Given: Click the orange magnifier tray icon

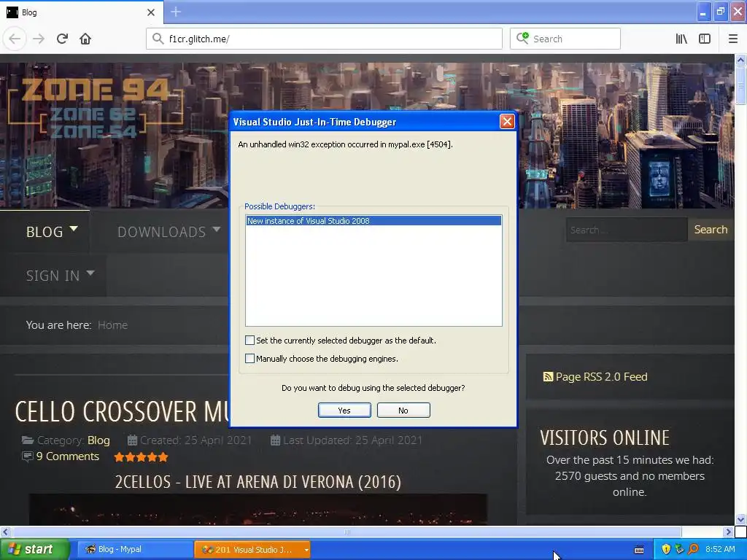Looking at the screenshot, I should tap(693, 550).
